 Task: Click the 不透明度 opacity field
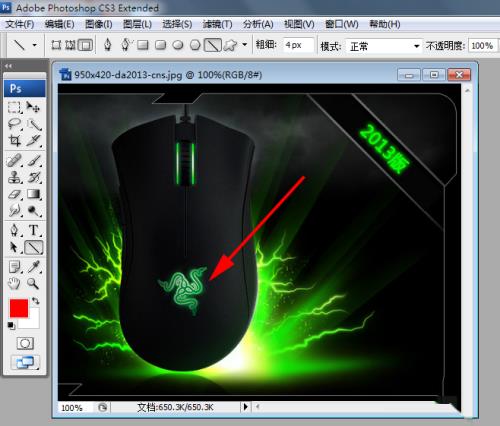coord(482,46)
